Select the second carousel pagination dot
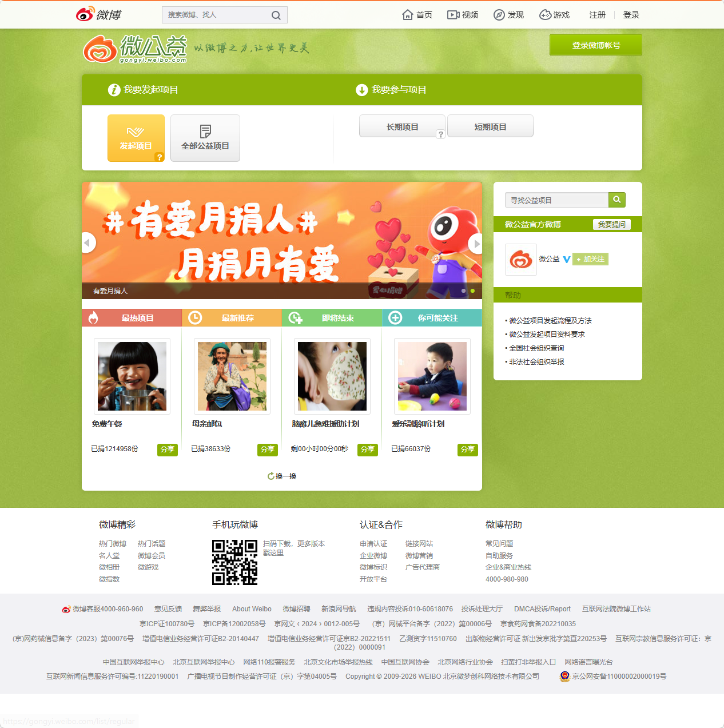The height and width of the screenshot is (728, 724). [472, 291]
